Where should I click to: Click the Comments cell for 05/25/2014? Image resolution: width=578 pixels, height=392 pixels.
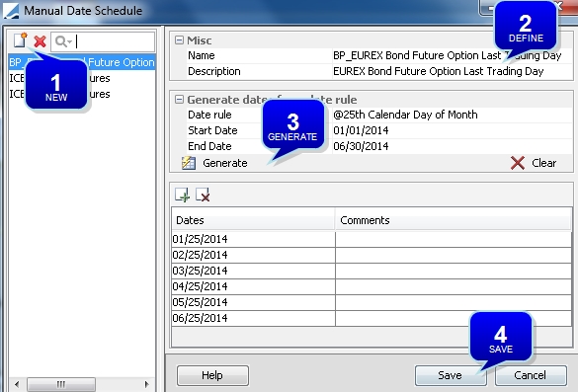pyautogui.click(x=454, y=302)
